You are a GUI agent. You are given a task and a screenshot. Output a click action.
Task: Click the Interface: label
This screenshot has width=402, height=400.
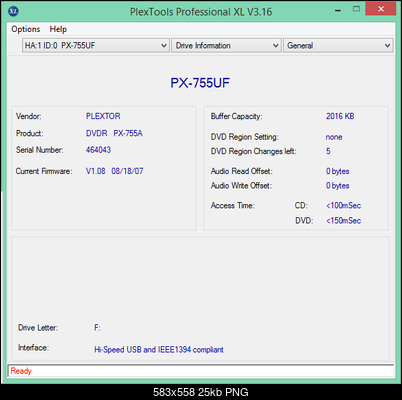34,348
